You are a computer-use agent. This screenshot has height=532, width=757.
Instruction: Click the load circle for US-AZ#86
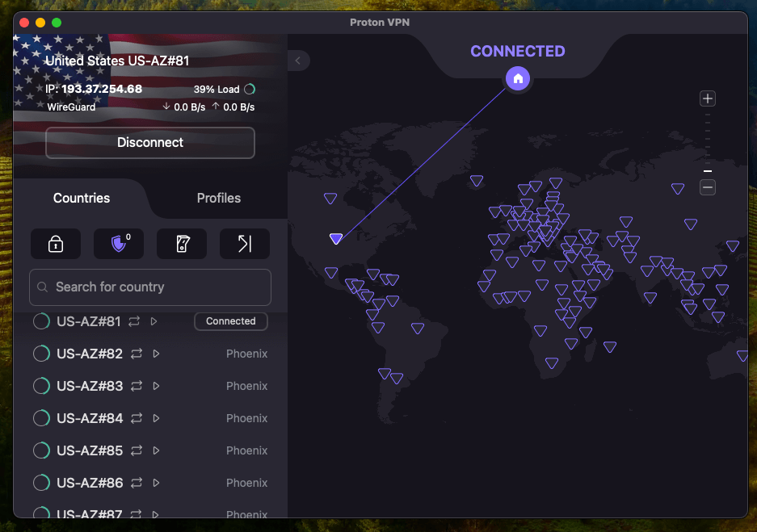(41, 483)
